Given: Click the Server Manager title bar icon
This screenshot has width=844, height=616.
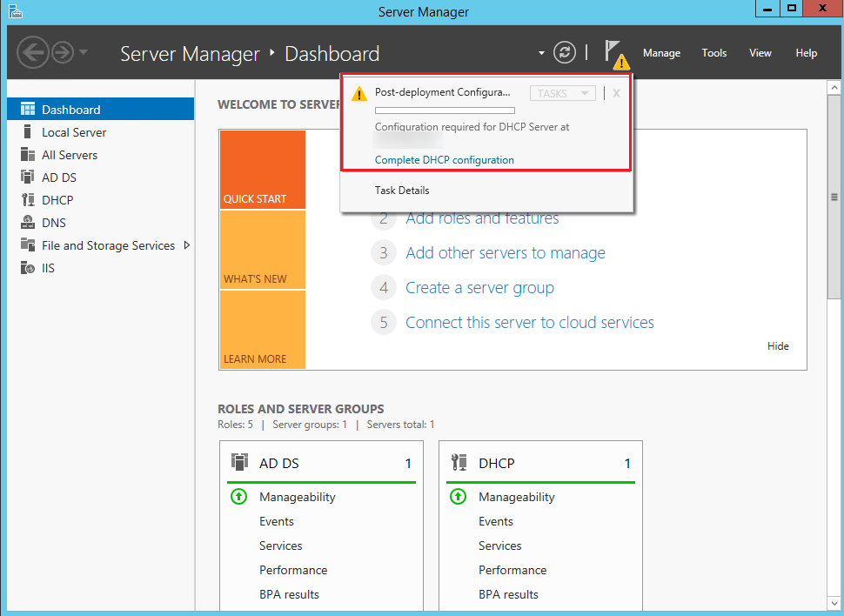Looking at the screenshot, I should point(16,11).
